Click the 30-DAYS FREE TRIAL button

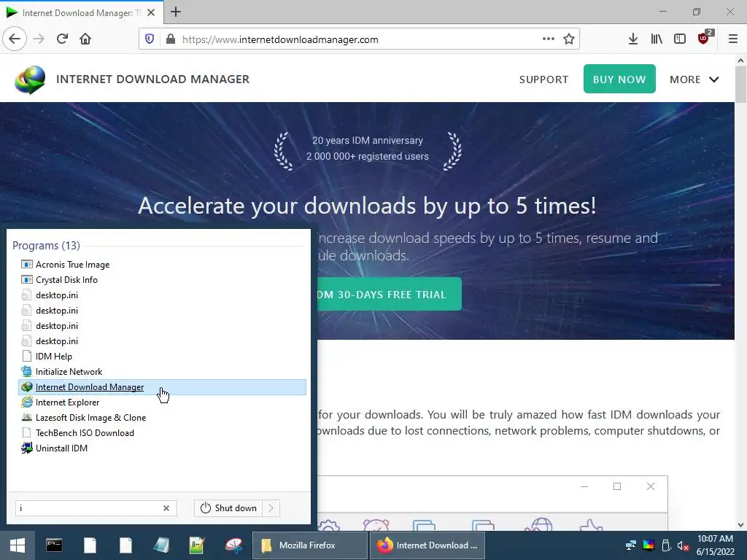389,295
